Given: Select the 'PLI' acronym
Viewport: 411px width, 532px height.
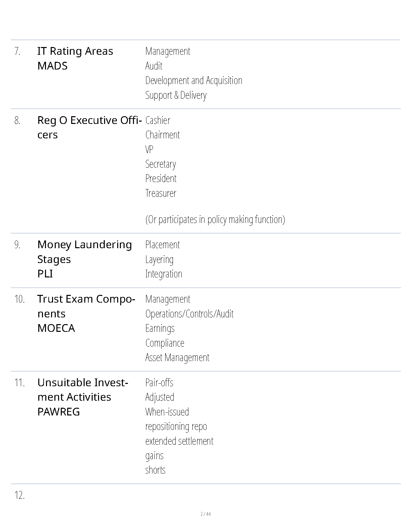Looking at the screenshot, I should pyautogui.click(x=45, y=274).
